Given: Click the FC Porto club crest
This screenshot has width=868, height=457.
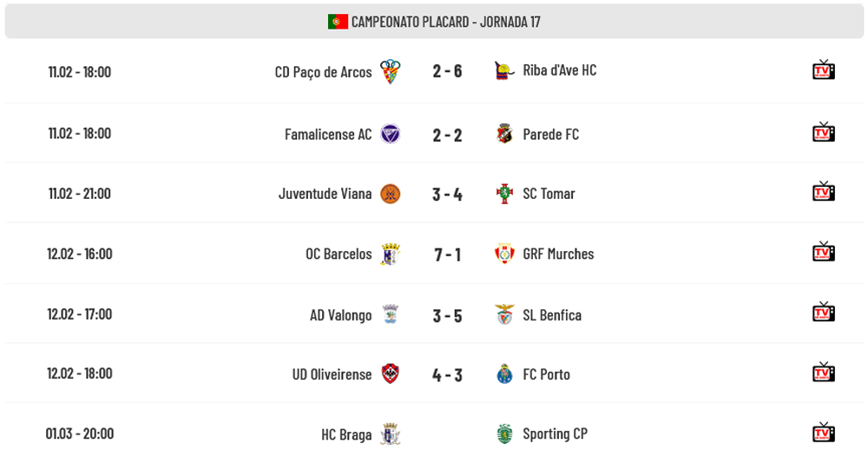Looking at the screenshot, I should (x=504, y=374).
